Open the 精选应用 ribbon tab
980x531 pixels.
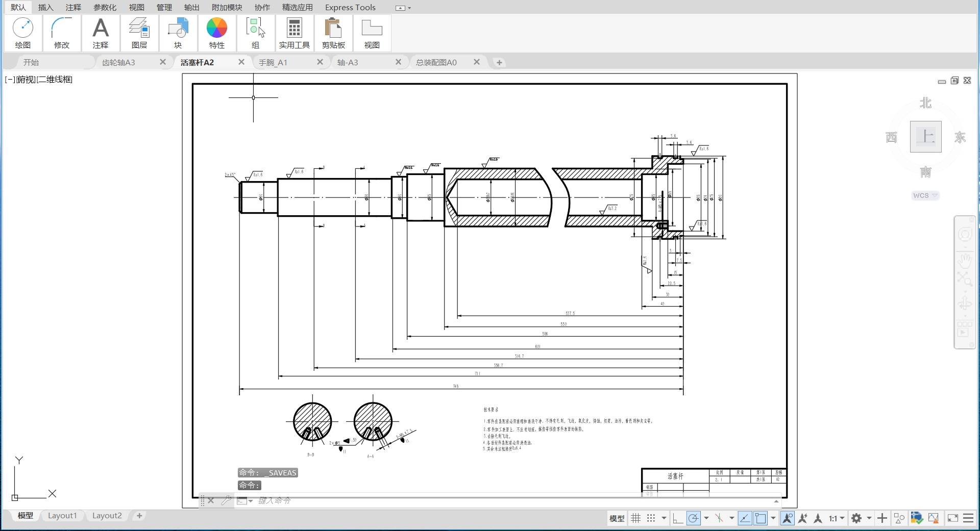tap(298, 7)
